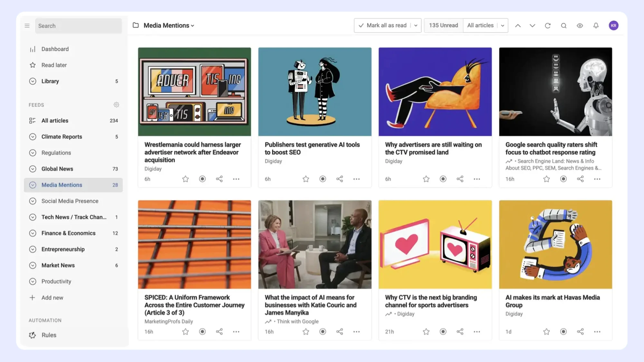Toggle read status on CTV promised land article
The width and height of the screenshot is (644, 362).
point(443,179)
